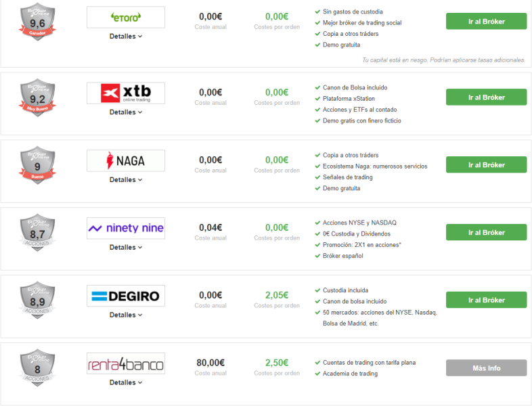The width and height of the screenshot is (532, 406).
Task: Click the 8,9 rating shield for DEGIRO
Action: (37, 300)
